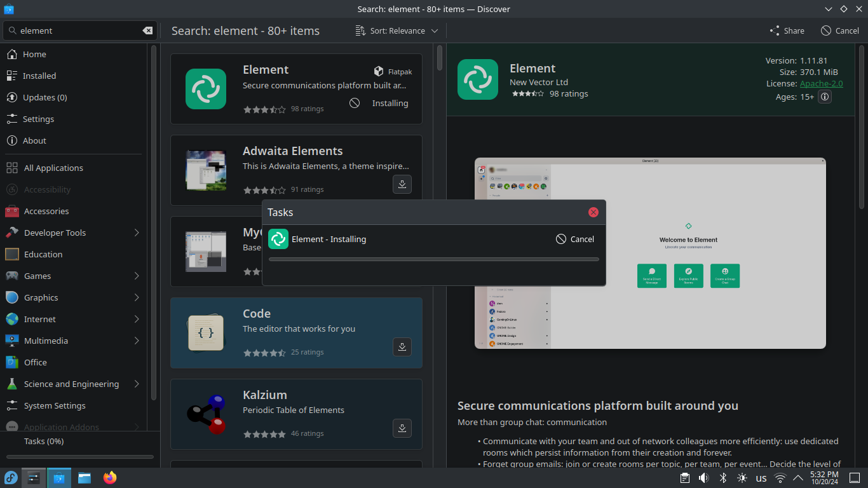Viewport: 868px width, 488px height.
Task: Click the Flatpak source label on Element
Action: click(x=393, y=72)
